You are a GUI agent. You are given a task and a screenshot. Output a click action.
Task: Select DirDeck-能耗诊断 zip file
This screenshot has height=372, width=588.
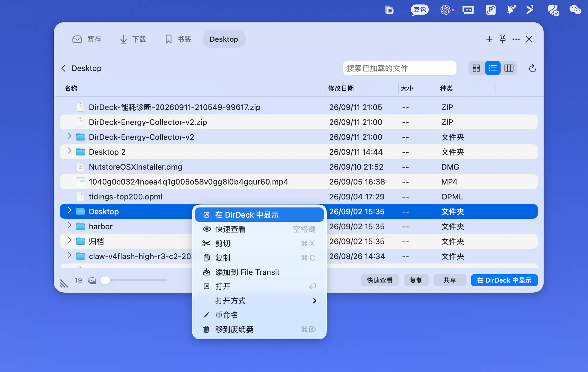(x=299, y=107)
